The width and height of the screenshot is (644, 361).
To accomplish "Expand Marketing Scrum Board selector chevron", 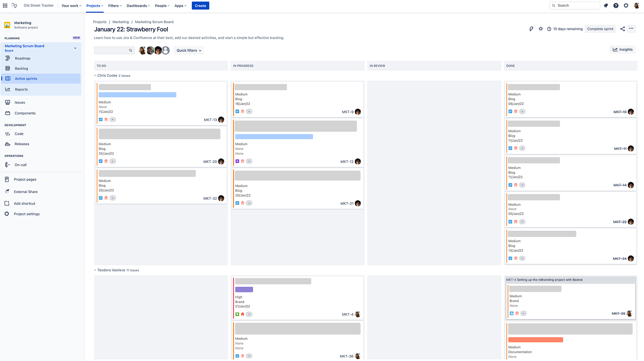I will [75, 48].
